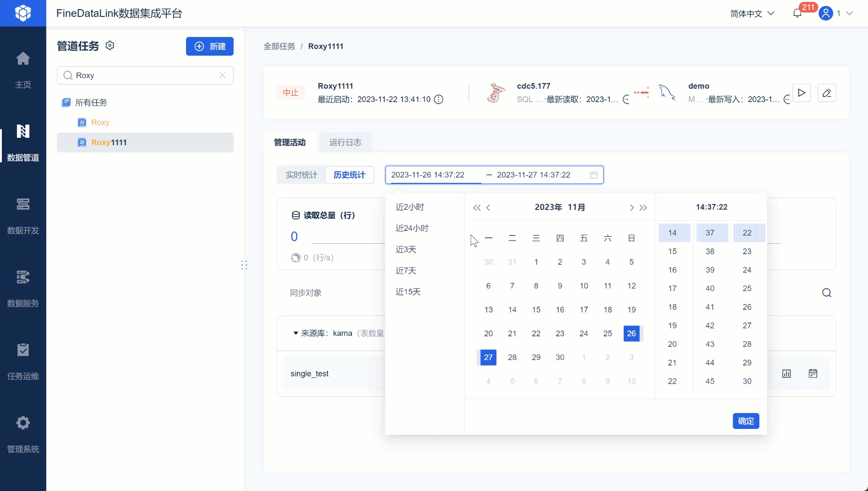Screen dimensions: 868x491
Task: Open the 数据开发 sidebar icon
Action: (23, 204)
